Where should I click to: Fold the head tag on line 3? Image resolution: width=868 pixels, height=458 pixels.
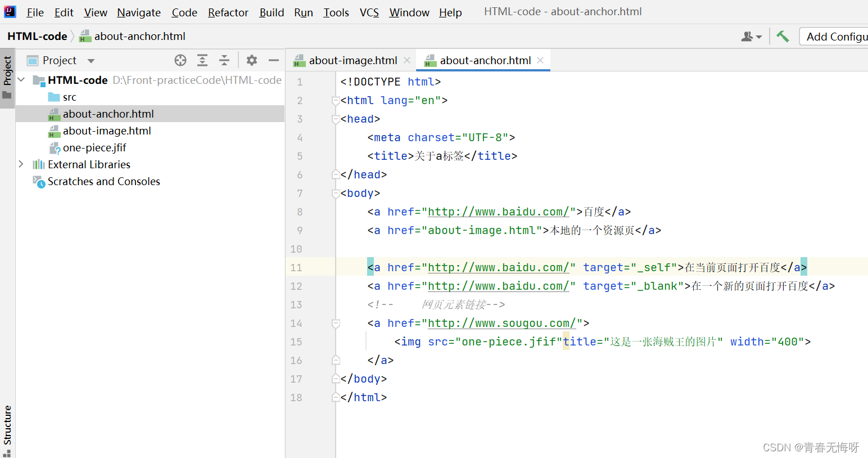(x=336, y=119)
